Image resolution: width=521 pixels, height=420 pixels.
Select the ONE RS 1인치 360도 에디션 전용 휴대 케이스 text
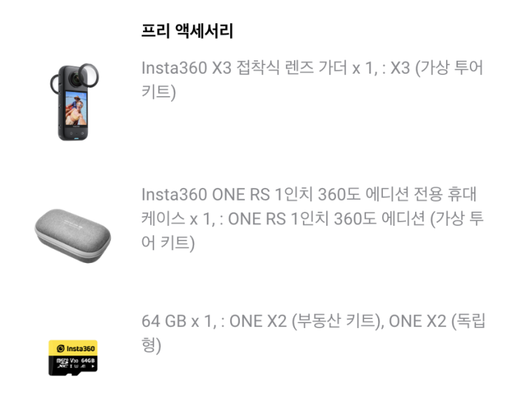tap(309, 206)
